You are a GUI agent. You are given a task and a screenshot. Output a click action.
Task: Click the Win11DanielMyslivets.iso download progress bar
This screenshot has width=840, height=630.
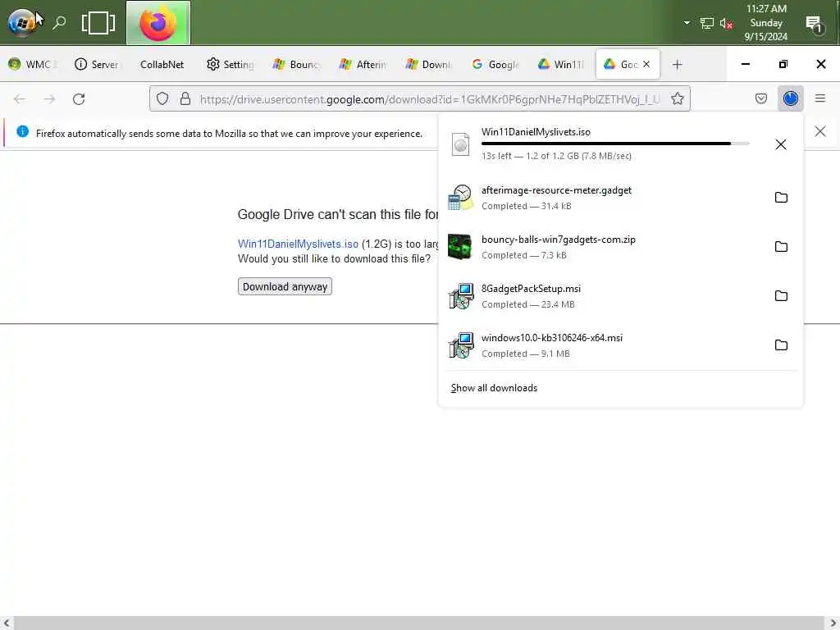[615, 144]
